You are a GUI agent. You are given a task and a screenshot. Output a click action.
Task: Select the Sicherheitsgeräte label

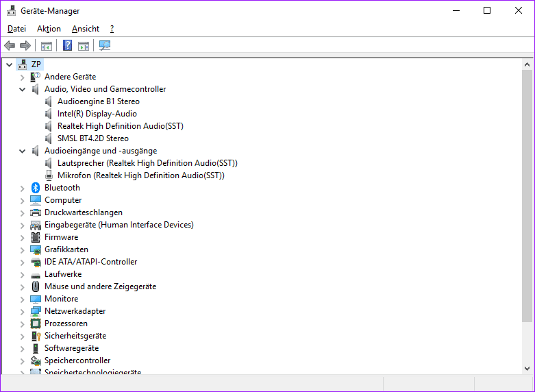click(x=75, y=336)
